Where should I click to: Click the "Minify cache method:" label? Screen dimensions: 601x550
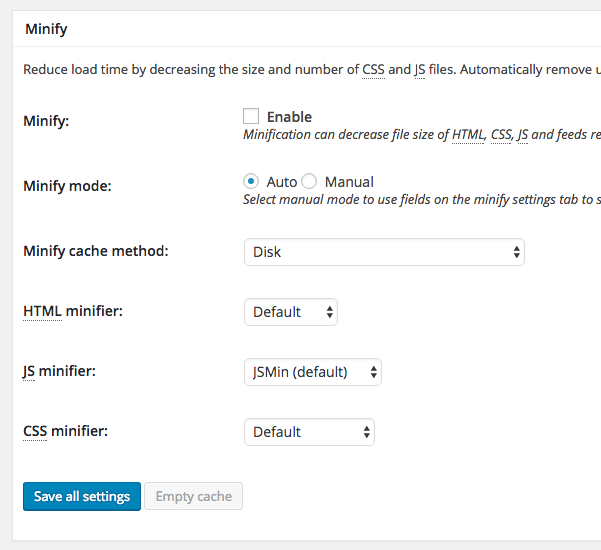pyautogui.click(x=96, y=251)
